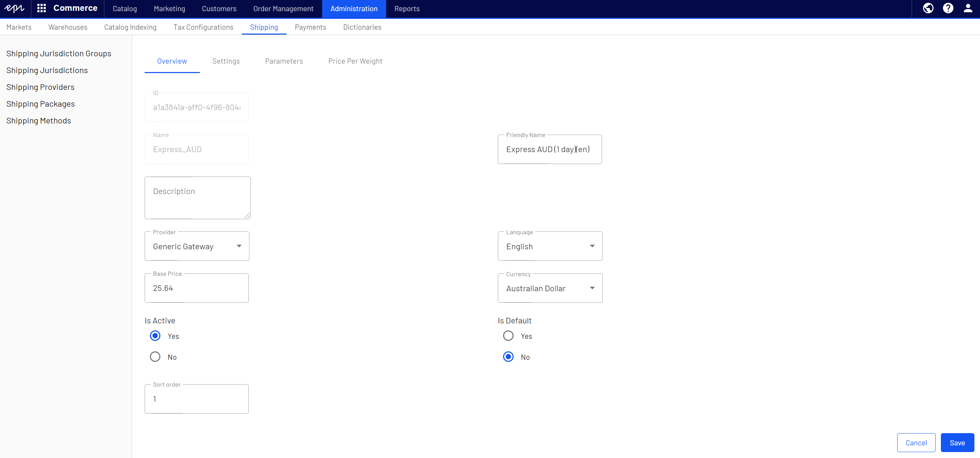Click the Description text area
This screenshot has width=980, height=458.
tap(197, 198)
